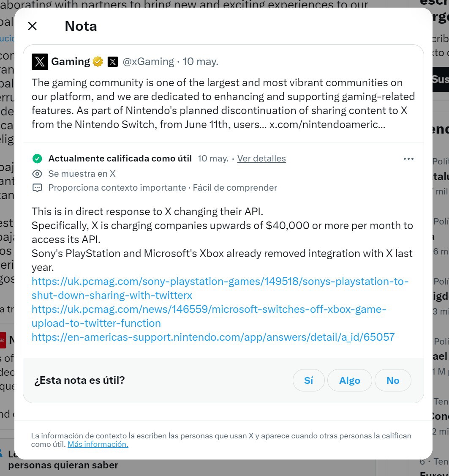
Task: Click the note icon beside 'Proporciona contexto importante'
Action: tap(37, 188)
